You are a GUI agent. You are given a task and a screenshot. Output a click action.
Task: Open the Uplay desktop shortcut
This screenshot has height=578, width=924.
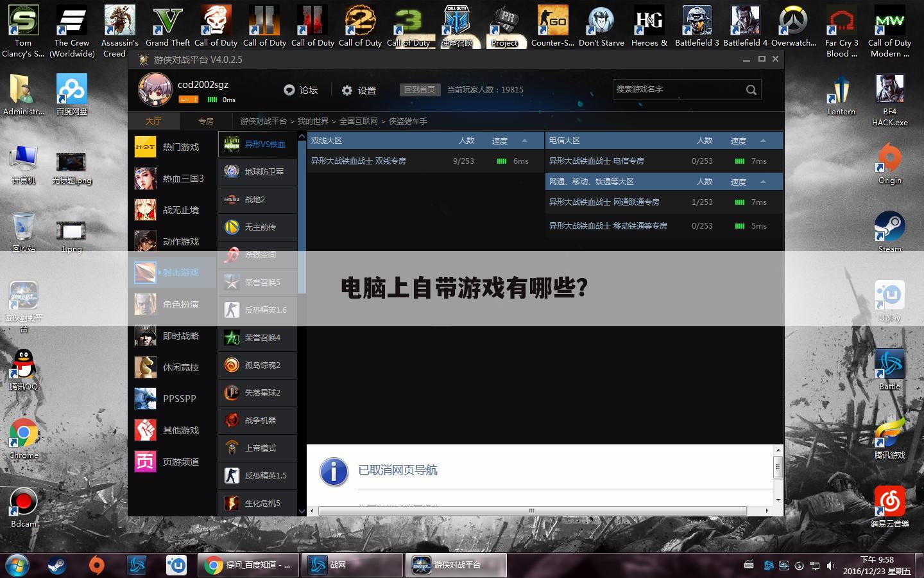tap(889, 301)
